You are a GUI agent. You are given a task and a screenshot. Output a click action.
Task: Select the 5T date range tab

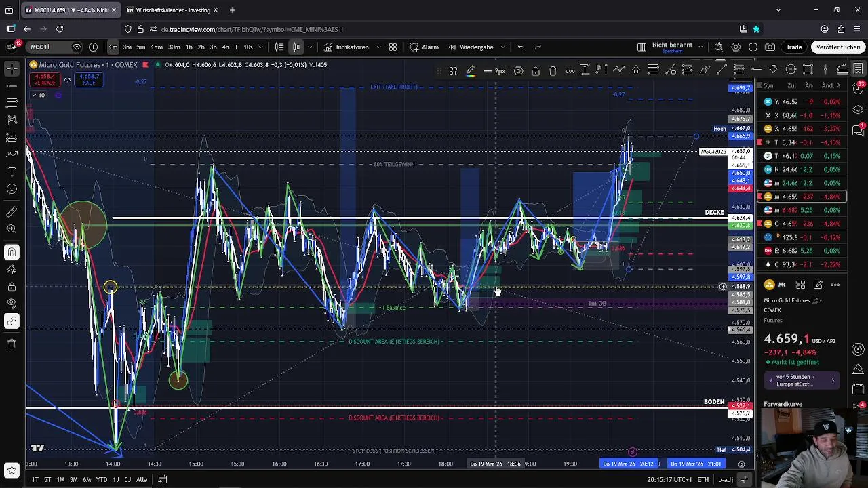coord(47,479)
